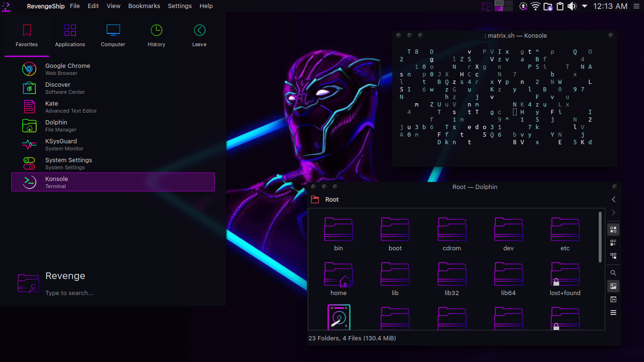Select the lib64 folder in Dolphin
644x362 pixels.
pyautogui.click(x=508, y=279)
